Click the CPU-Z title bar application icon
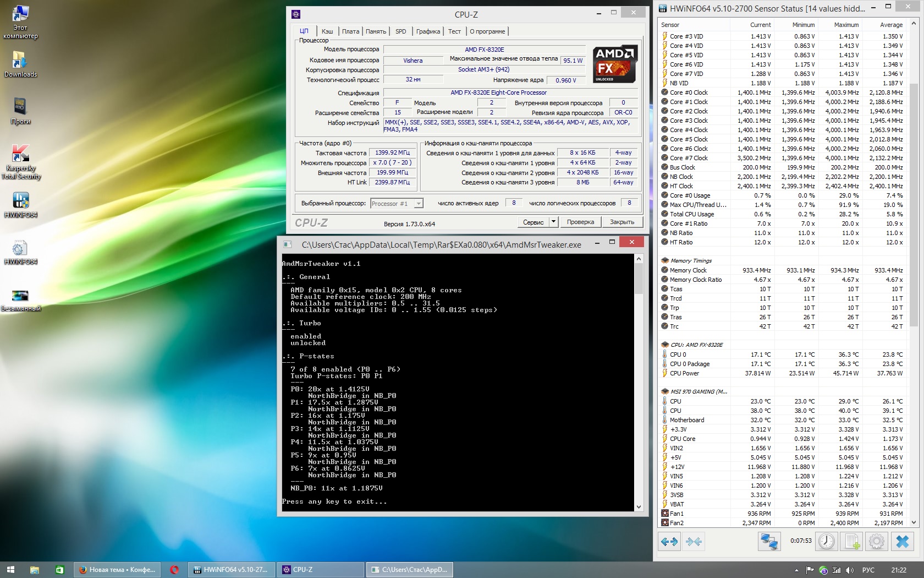Screen dimensions: 924x578 click(296, 14)
